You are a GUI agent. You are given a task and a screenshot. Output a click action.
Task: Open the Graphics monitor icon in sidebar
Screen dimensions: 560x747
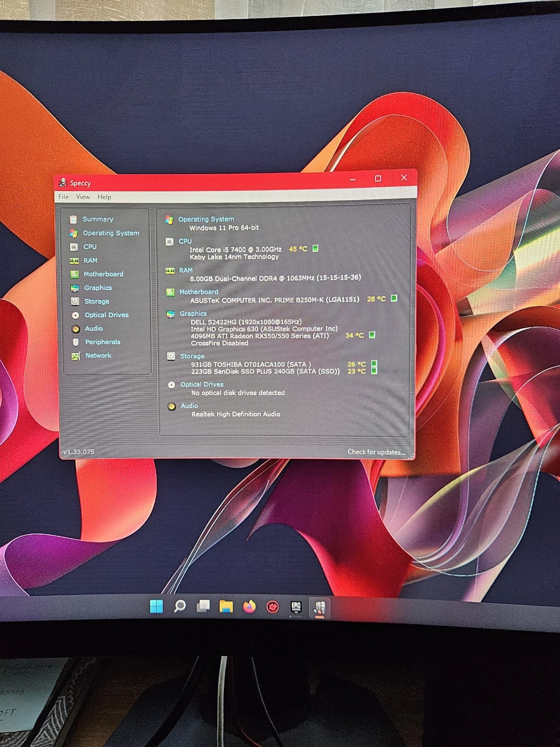pos(75,288)
